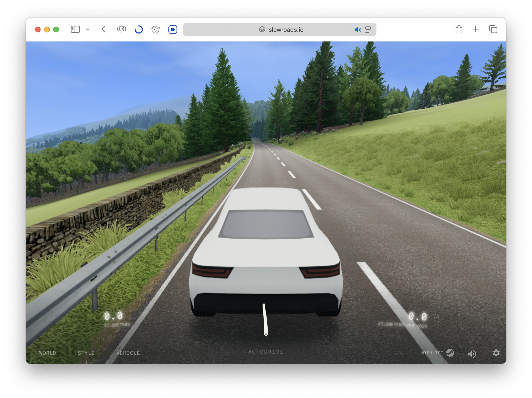
Task: Open the game settings gear
Action: click(496, 353)
